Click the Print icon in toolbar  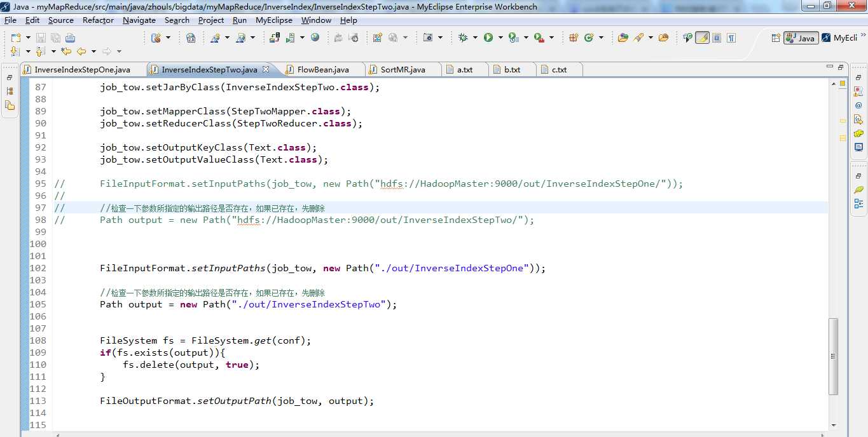[x=70, y=38]
